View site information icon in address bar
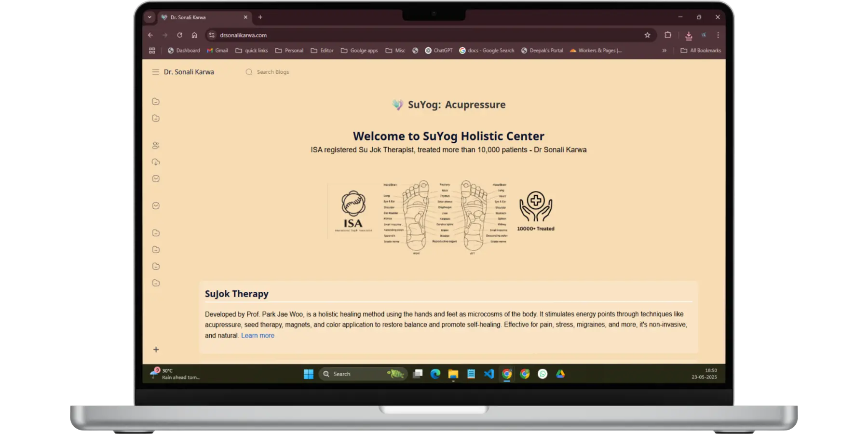The width and height of the screenshot is (868, 434). [212, 35]
